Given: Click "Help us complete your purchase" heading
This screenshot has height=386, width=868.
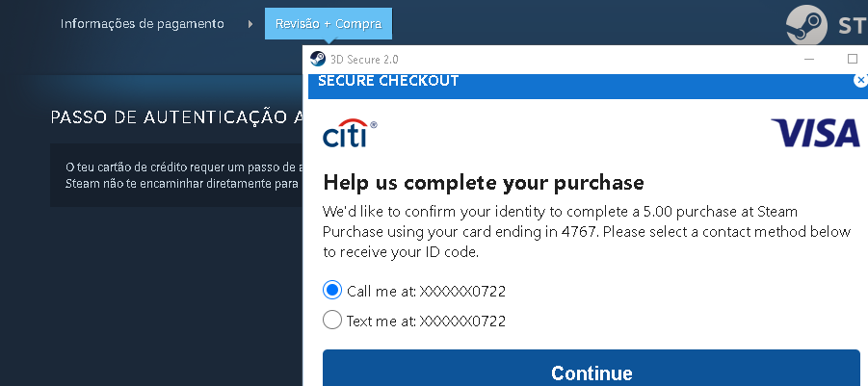Looking at the screenshot, I should 483,182.
